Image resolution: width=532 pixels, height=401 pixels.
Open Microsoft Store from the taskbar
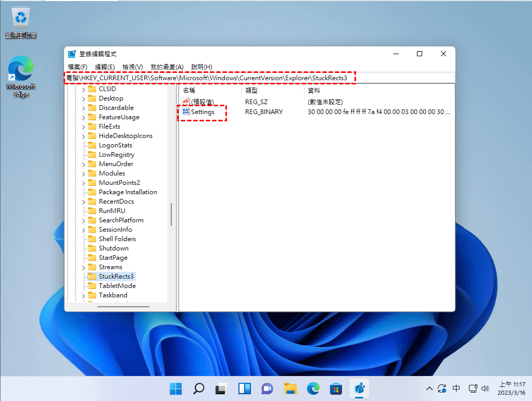[336, 389]
